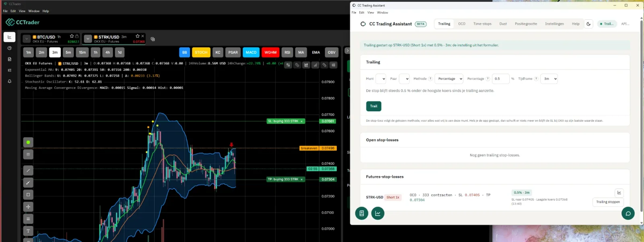
Task: Click the bar chart icon above price axis
Action: pos(315,65)
